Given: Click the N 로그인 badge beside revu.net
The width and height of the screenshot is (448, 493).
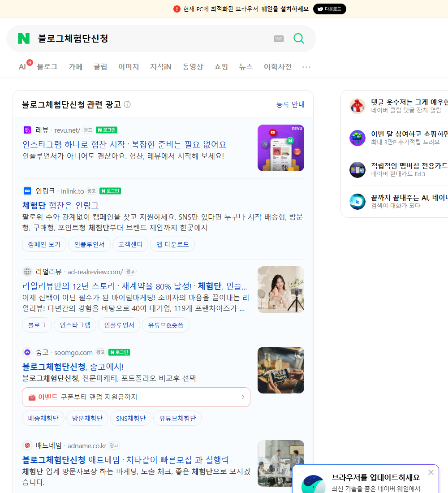Looking at the screenshot, I should pyautogui.click(x=107, y=130).
